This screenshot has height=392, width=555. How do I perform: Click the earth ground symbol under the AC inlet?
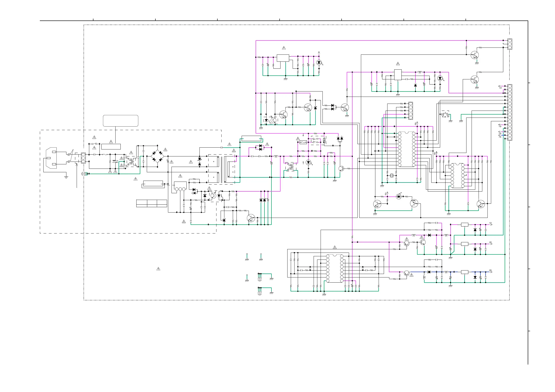(x=66, y=177)
